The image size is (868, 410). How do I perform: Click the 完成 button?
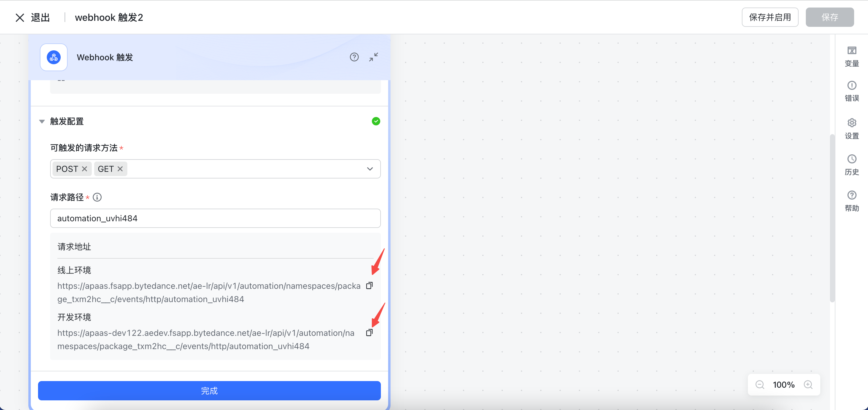pos(209,390)
